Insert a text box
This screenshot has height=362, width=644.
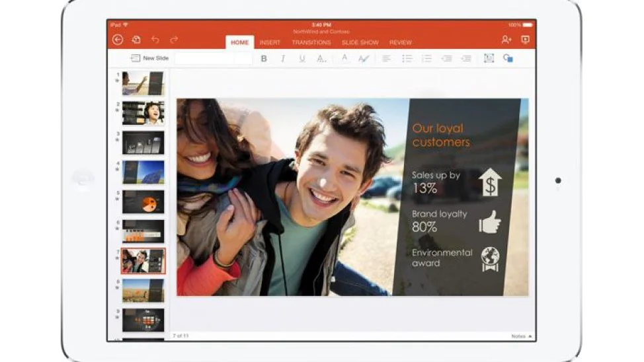[489, 58]
